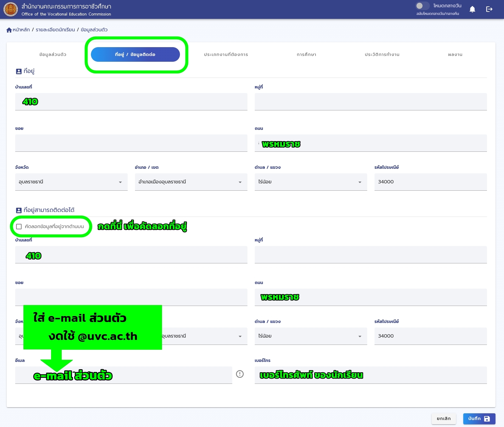Switch to the ข้อมูลส่วนตัว tab
The width and height of the screenshot is (504, 427).
click(53, 54)
